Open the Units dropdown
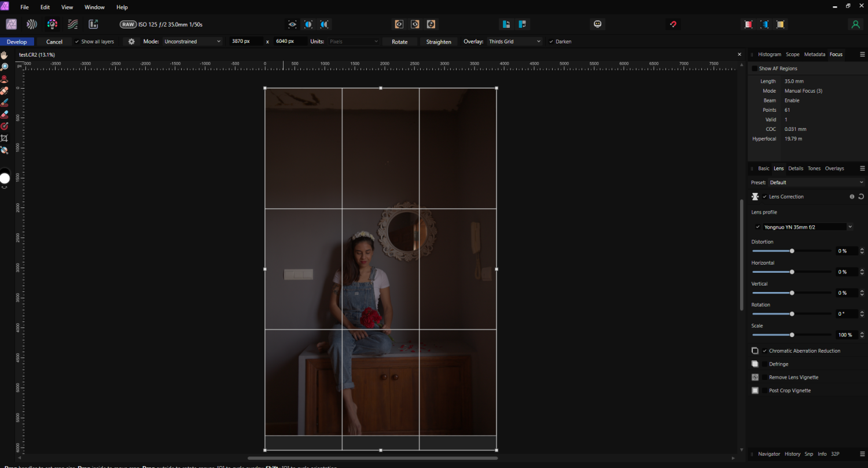Viewport: 868px width, 468px height. click(x=353, y=41)
